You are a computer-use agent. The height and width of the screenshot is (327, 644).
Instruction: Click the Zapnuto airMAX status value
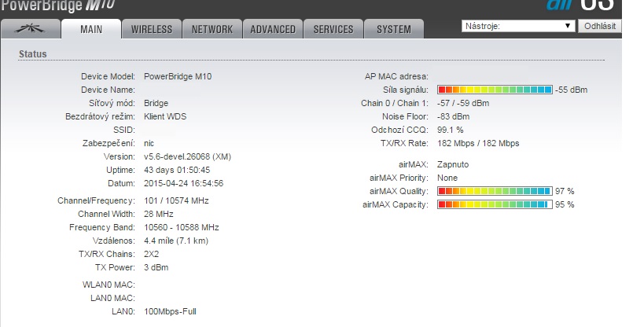tap(453, 165)
